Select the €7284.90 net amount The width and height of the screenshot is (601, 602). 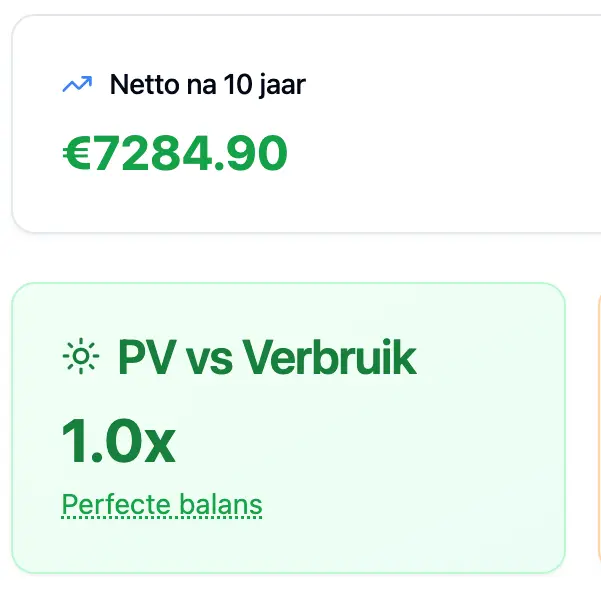pyautogui.click(x=175, y=153)
